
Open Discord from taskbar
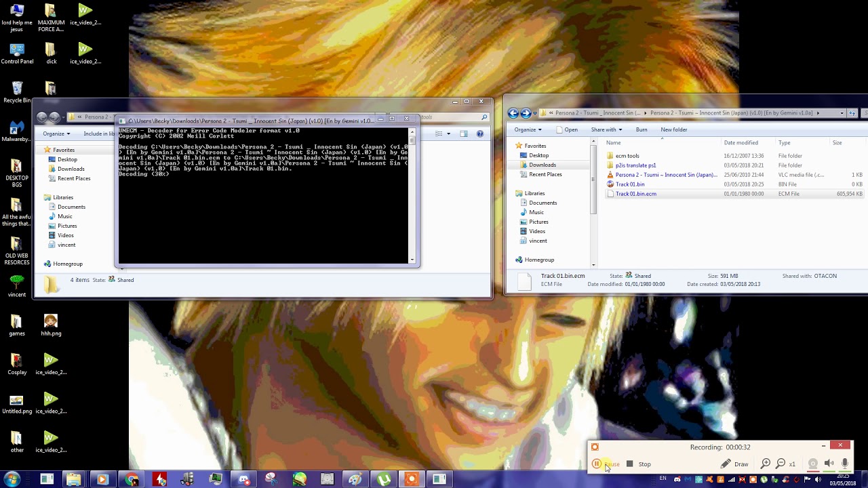[x=243, y=479]
